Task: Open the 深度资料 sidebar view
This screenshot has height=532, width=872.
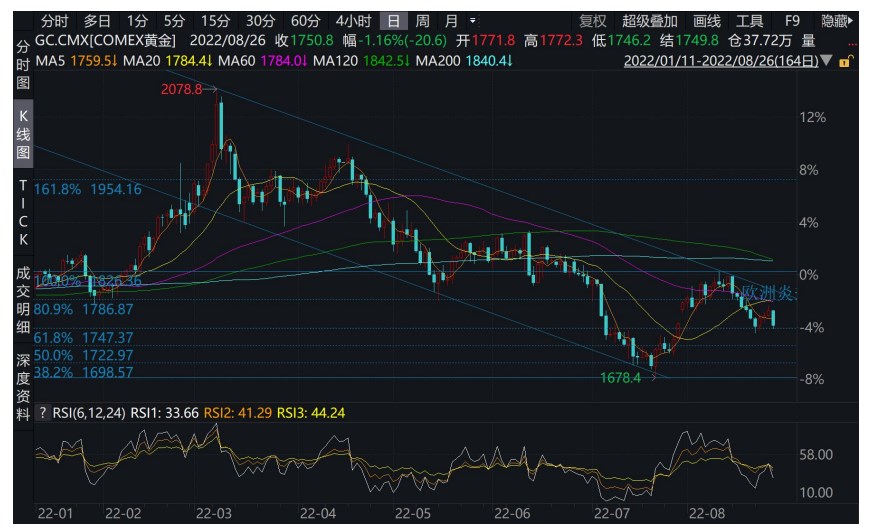Action: pos(23,387)
